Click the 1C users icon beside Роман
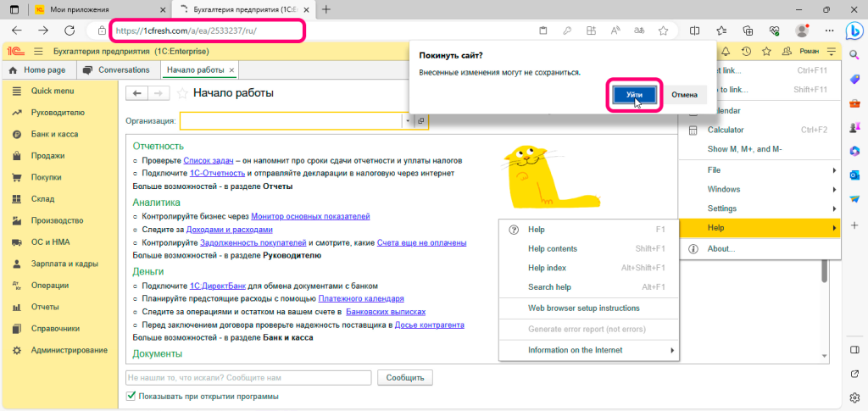The image size is (868, 411). (x=786, y=52)
